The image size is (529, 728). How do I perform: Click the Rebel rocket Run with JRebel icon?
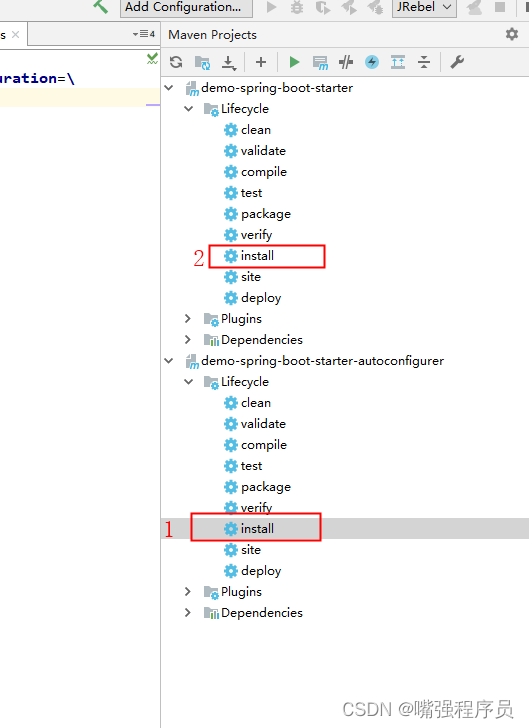click(x=348, y=7)
